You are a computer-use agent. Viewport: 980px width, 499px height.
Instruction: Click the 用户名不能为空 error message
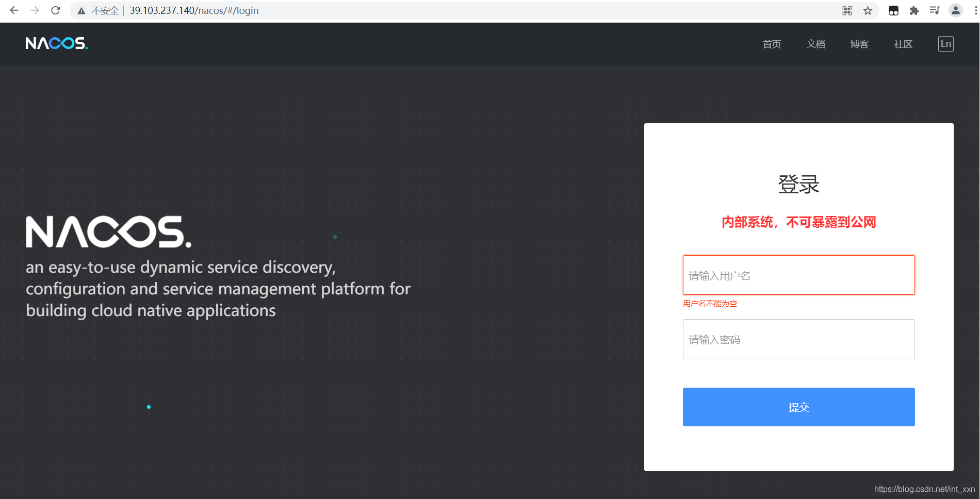point(710,304)
